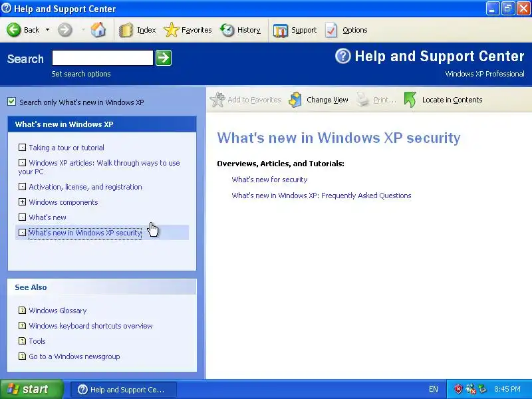Click the Favorites toolbar label

pos(196,30)
